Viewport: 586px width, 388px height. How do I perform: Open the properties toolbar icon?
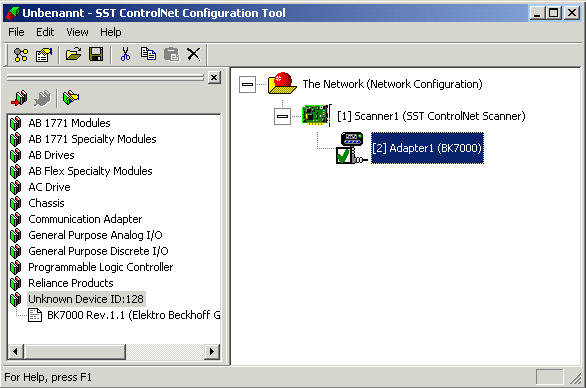(44, 55)
